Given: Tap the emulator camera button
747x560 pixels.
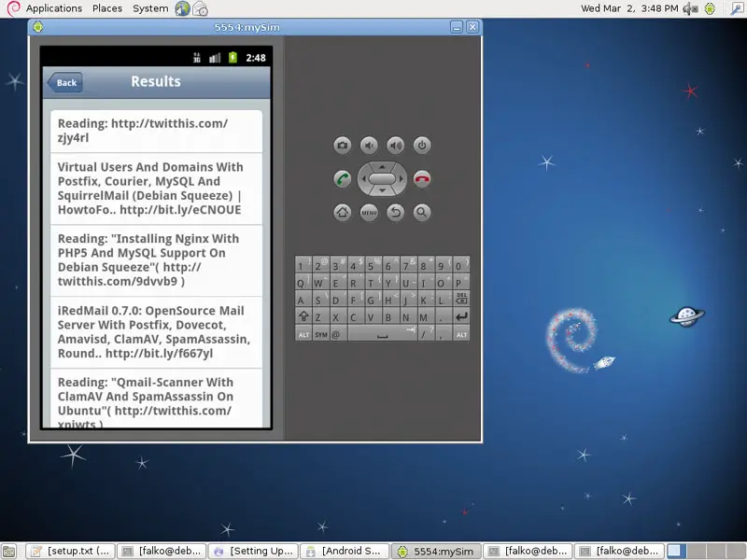Looking at the screenshot, I should 342,146.
